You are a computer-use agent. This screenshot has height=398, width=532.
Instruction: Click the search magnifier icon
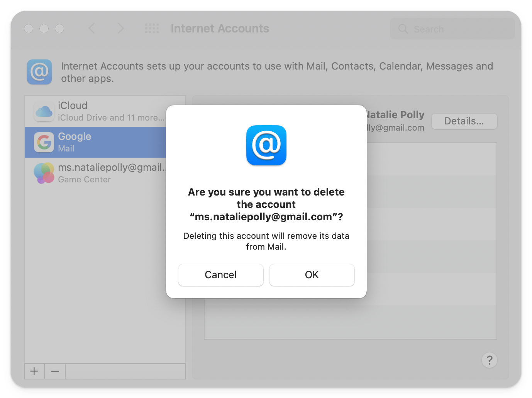pos(403,29)
